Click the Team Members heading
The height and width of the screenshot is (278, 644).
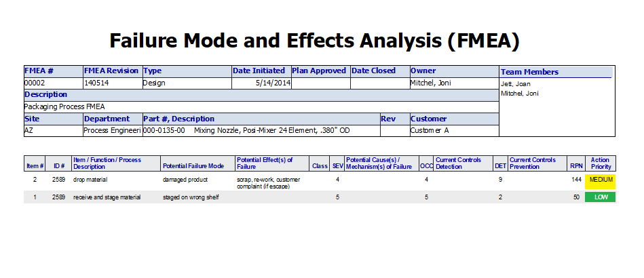(529, 72)
